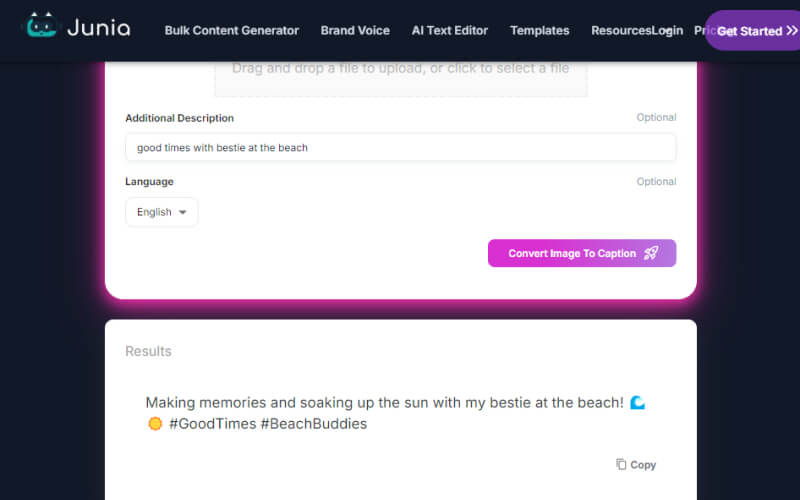This screenshot has height=500, width=800.
Task: Go to the Brand Voice page
Action: [355, 30]
